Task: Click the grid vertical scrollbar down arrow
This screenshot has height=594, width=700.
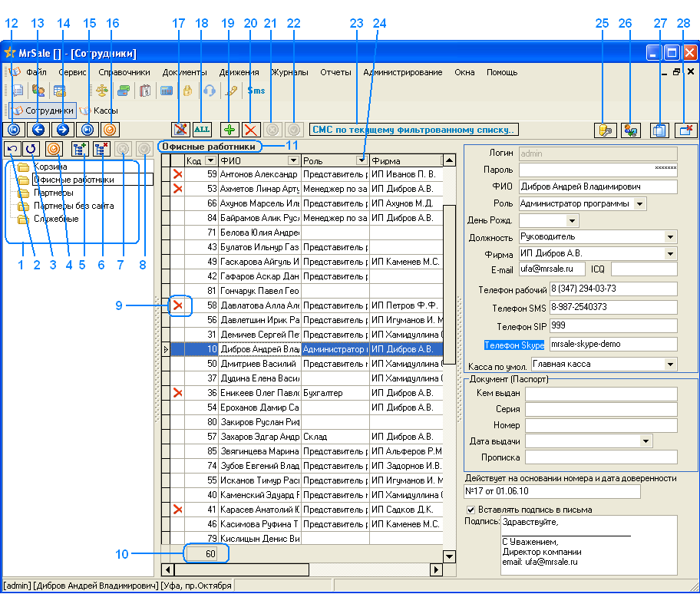Action: [x=449, y=556]
